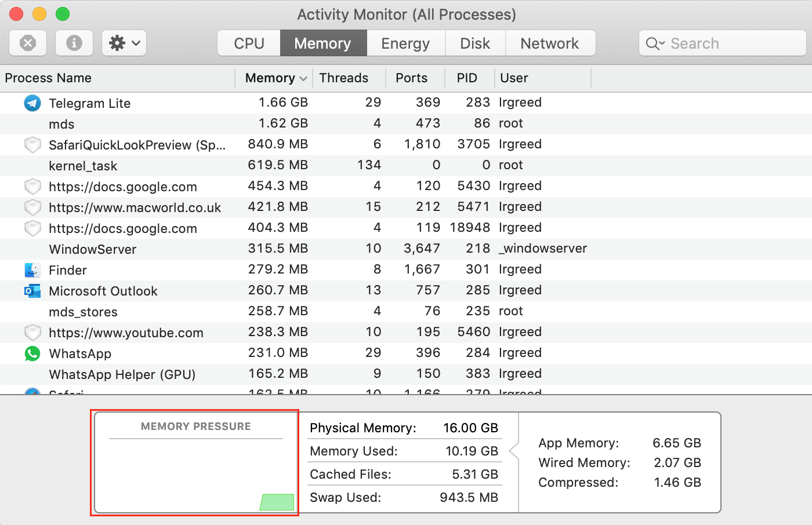
Task: Select the https://www.macworld.co.uk process name
Action: click(x=135, y=207)
